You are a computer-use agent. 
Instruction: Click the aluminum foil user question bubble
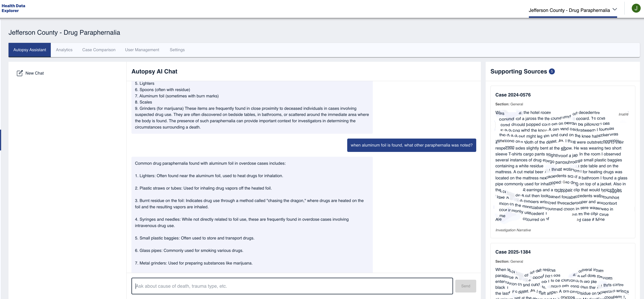pos(411,145)
